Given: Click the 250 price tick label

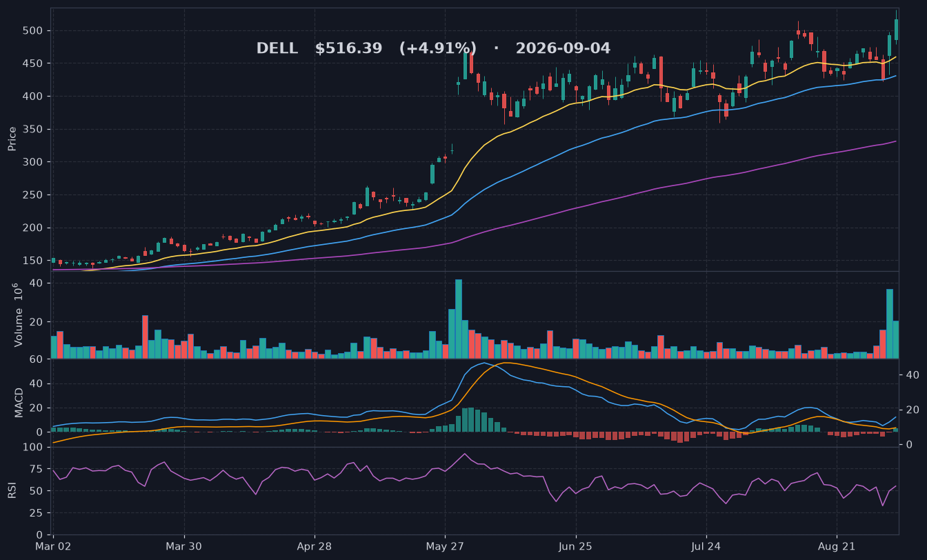Looking at the screenshot, I should [x=34, y=195].
